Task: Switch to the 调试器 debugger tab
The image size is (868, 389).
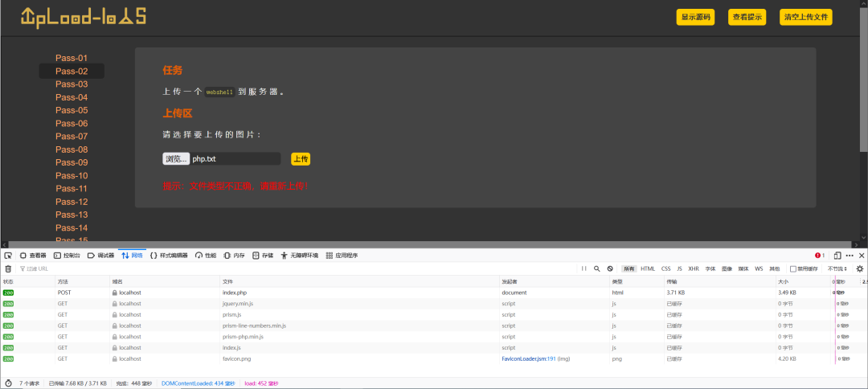Action: tap(100, 256)
